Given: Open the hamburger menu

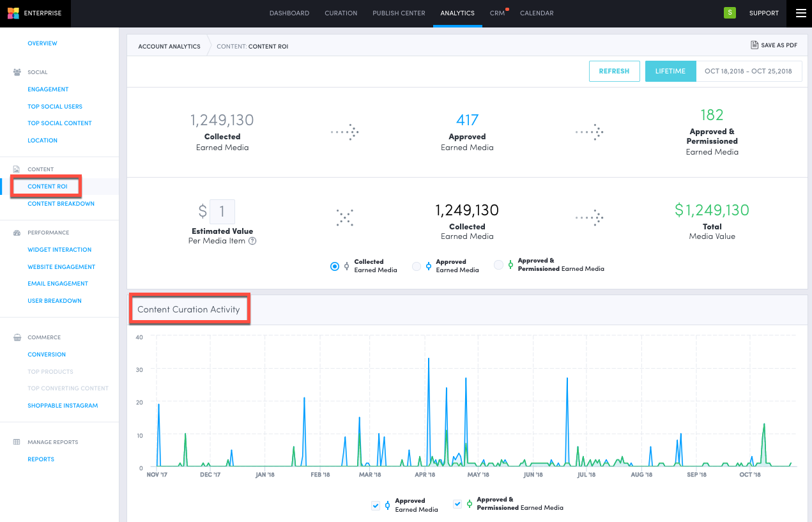Looking at the screenshot, I should point(801,13).
